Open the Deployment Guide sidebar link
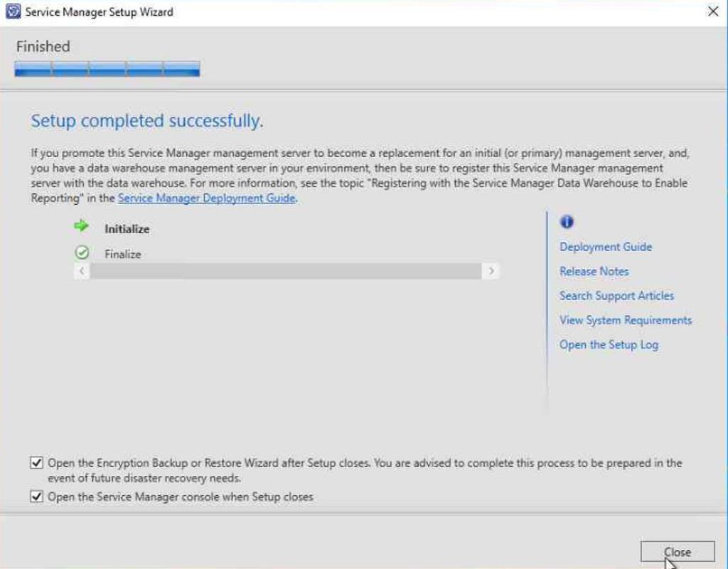 click(606, 247)
